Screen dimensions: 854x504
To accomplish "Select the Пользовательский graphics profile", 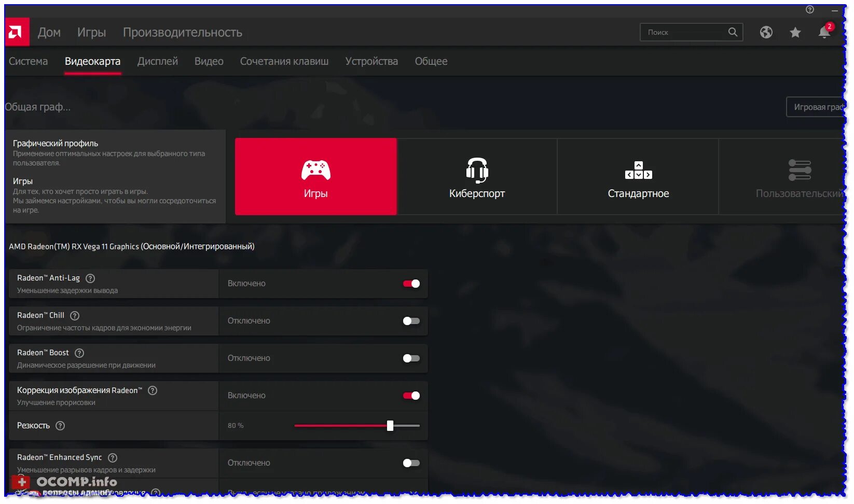I will coord(782,176).
